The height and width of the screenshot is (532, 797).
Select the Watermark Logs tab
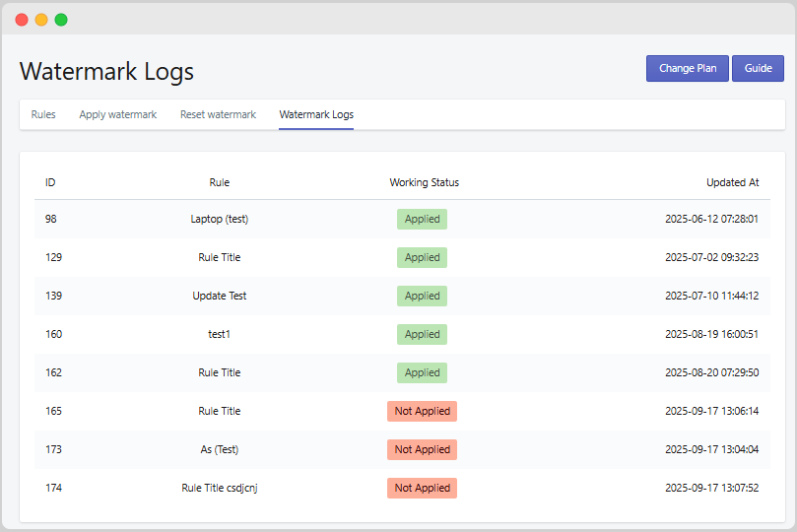pyautogui.click(x=316, y=115)
